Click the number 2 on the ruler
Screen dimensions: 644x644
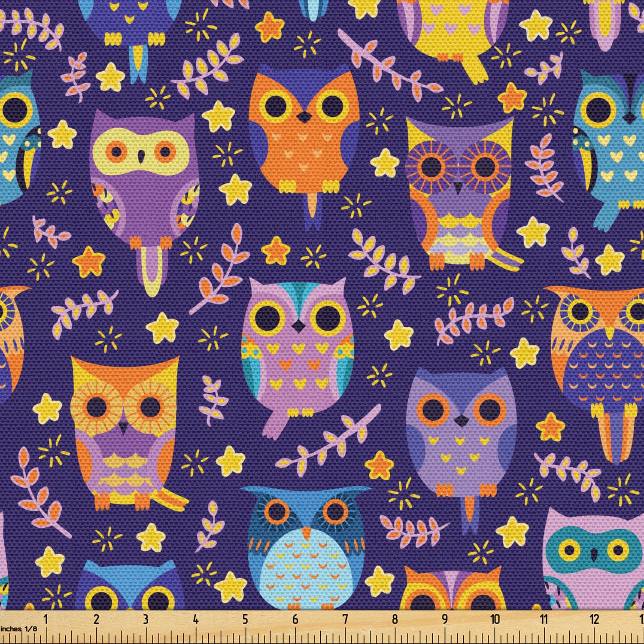[x=96, y=619]
